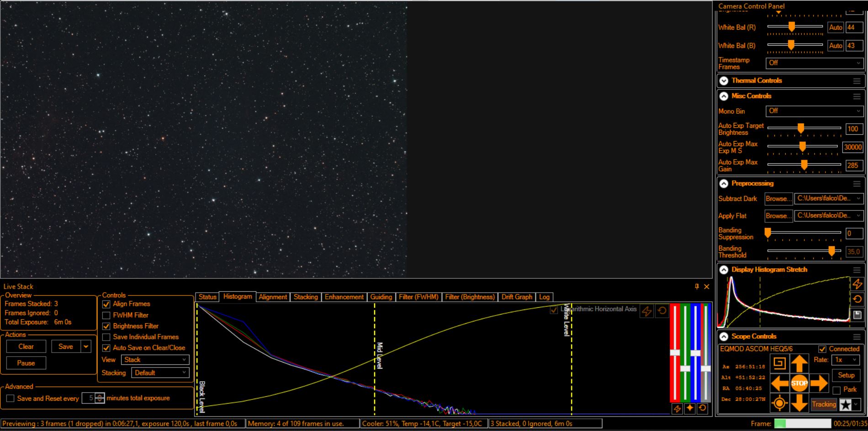
Task: Adjust the Auto Exp Max Gain slider
Action: point(804,165)
